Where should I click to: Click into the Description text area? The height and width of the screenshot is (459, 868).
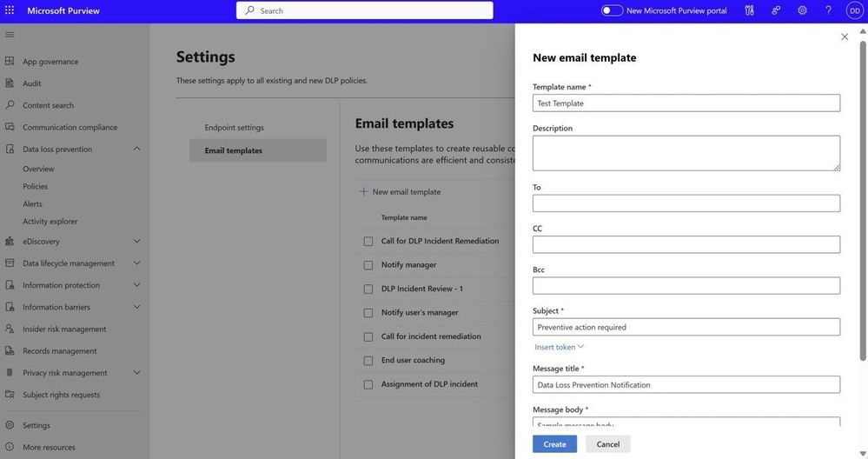click(686, 153)
